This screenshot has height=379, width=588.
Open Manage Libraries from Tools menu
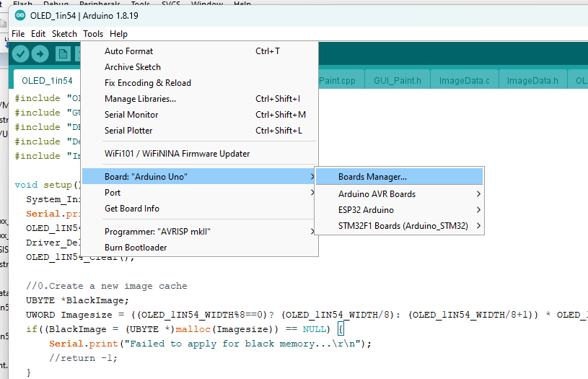point(200,99)
